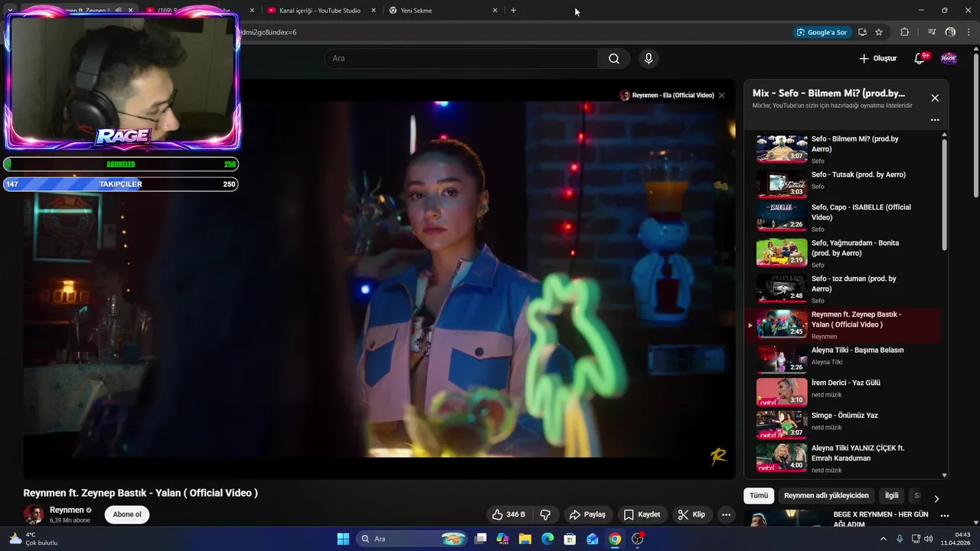980x551 pixels.
Task: Bookmark this page with star icon
Action: tap(879, 32)
